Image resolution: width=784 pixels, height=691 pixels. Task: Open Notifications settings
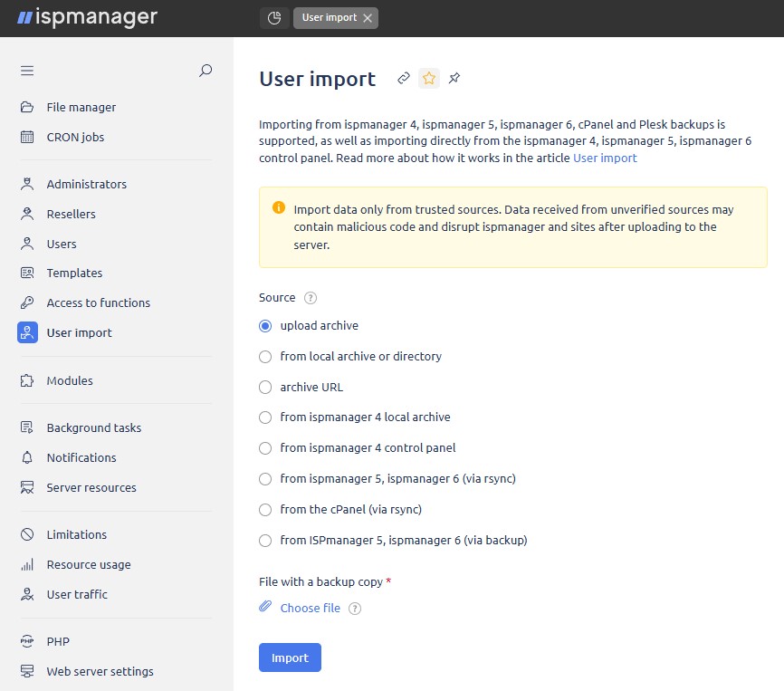(x=81, y=457)
